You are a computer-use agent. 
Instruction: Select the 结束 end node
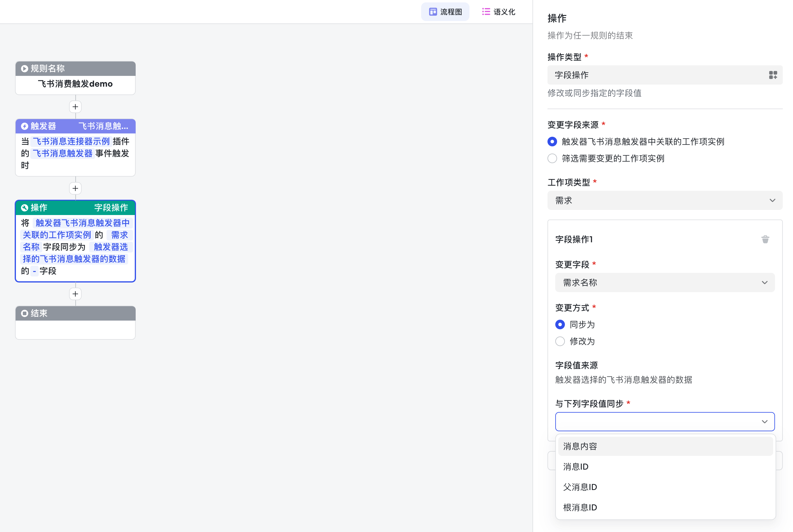click(x=75, y=323)
